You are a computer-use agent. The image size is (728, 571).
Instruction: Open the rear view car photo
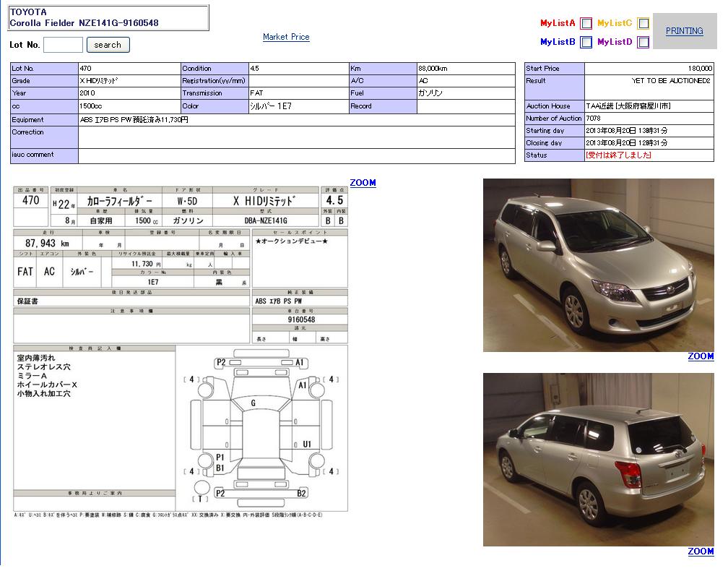coord(598,460)
